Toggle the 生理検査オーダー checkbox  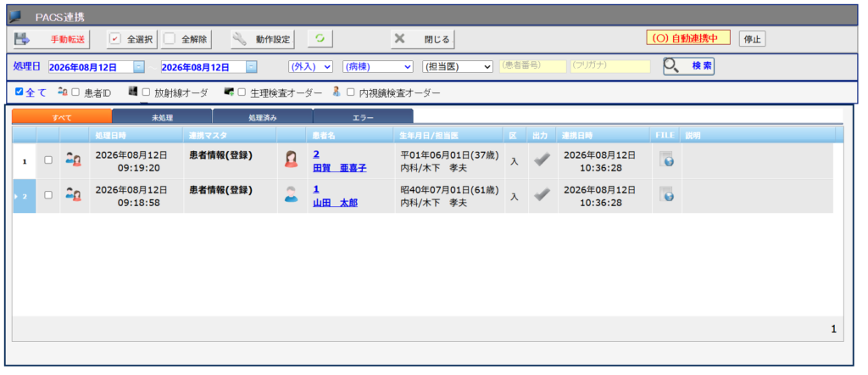tap(242, 92)
